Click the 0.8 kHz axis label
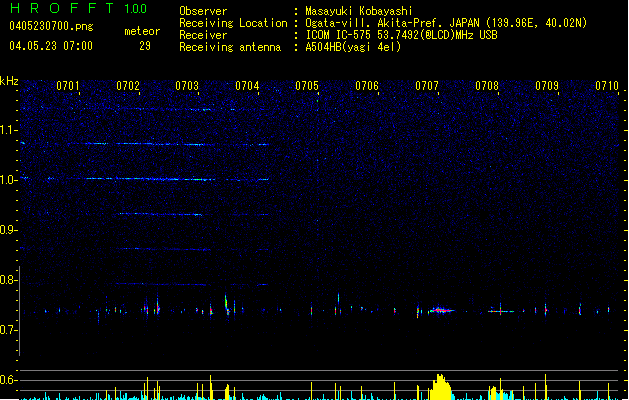Screen dimensions: 629x400 point(9,280)
